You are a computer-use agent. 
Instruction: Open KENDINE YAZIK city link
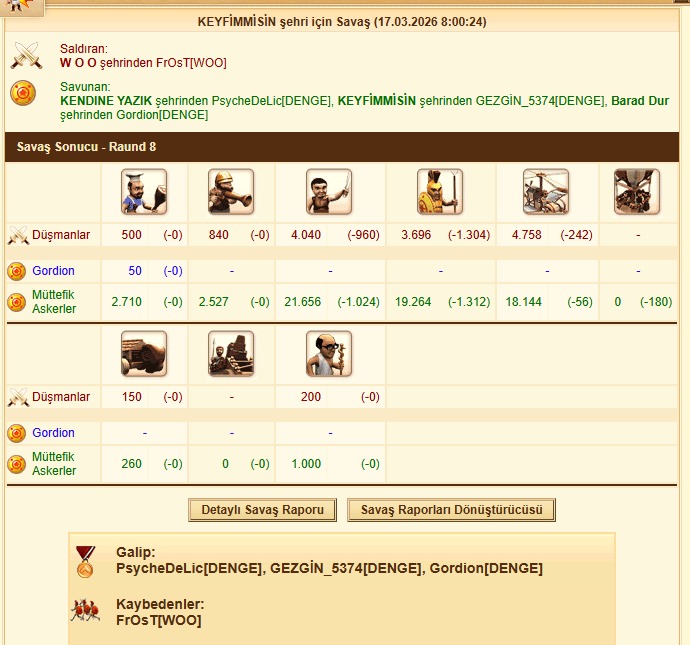(106, 101)
